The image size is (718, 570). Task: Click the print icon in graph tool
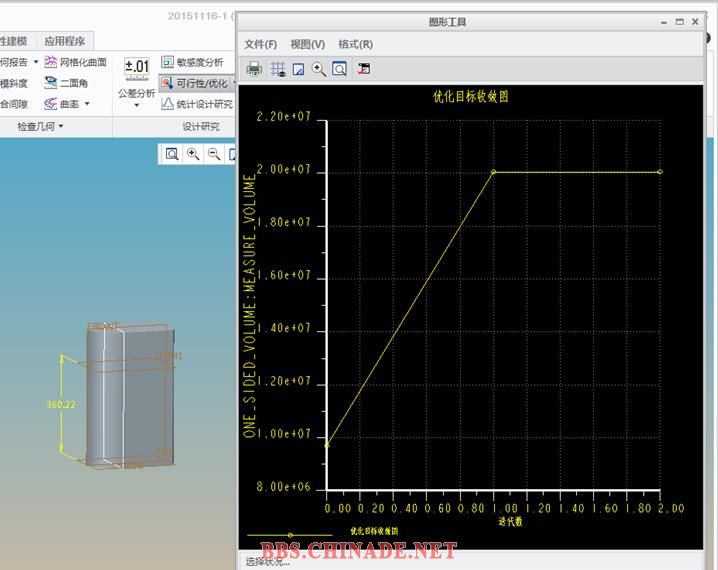coord(254,69)
